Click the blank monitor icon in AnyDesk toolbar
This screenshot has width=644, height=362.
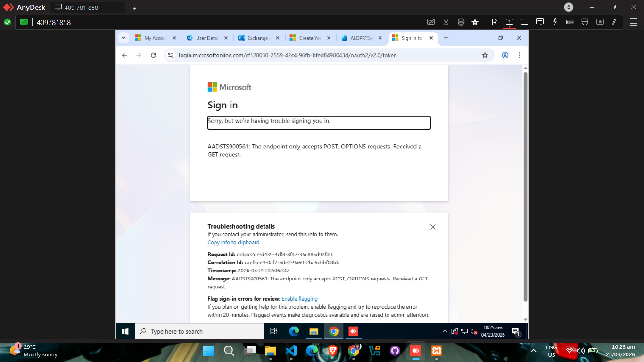point(525,22)
